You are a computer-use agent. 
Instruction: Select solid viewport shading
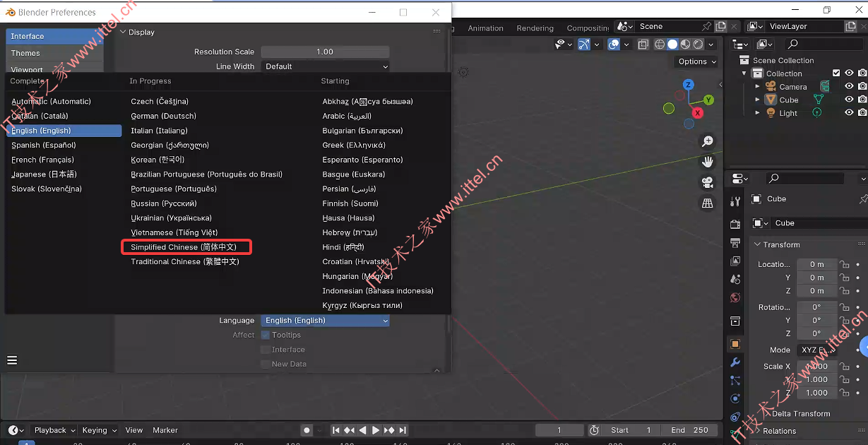[672, 44]
